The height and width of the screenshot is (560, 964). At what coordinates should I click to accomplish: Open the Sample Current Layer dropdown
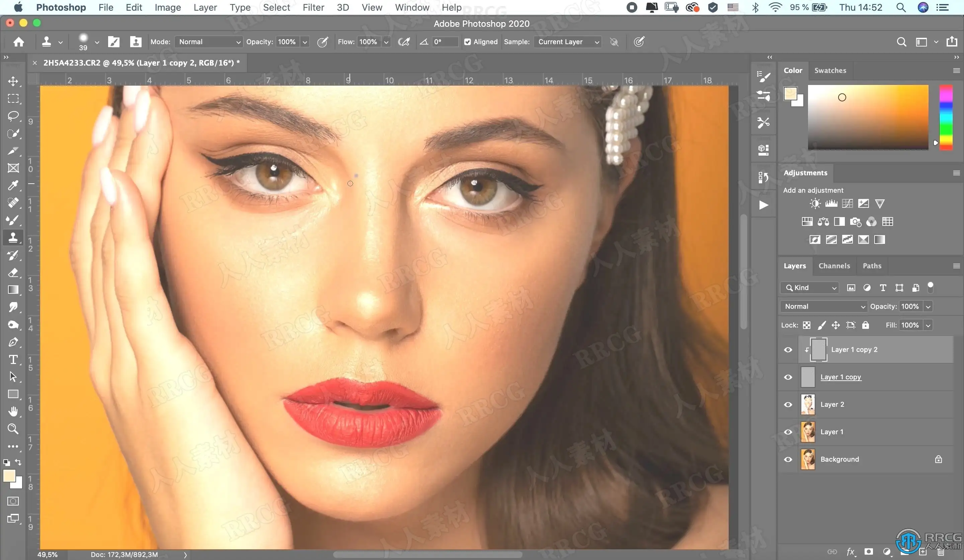click(x=568, y=42)
